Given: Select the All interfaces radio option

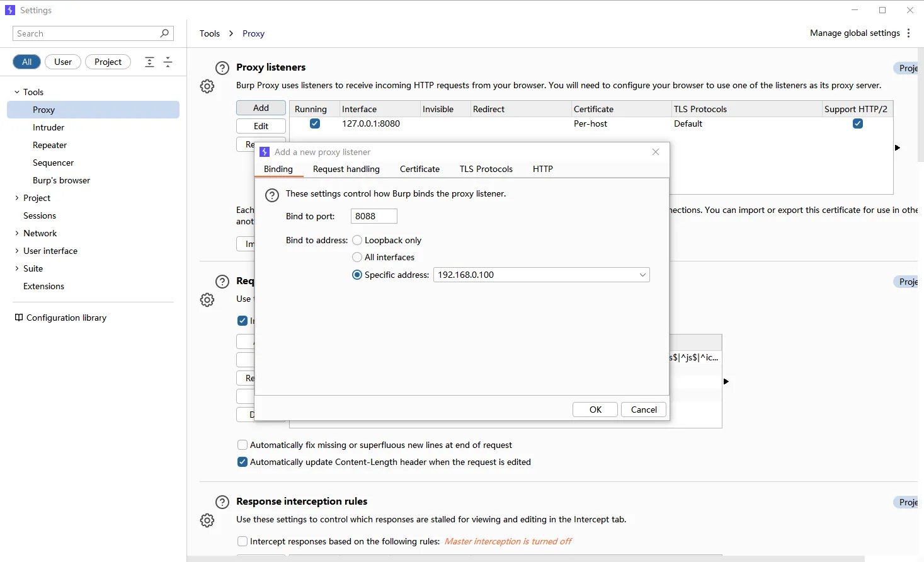Looking at the screenshot, I should pos(357,257).
